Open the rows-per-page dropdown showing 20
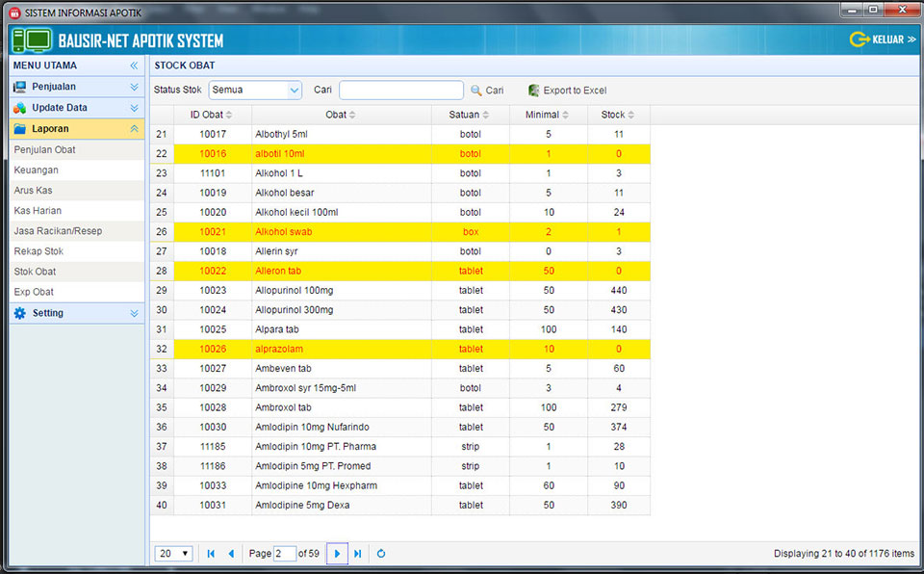The image size is (924, 574). (x=174, y=554)
